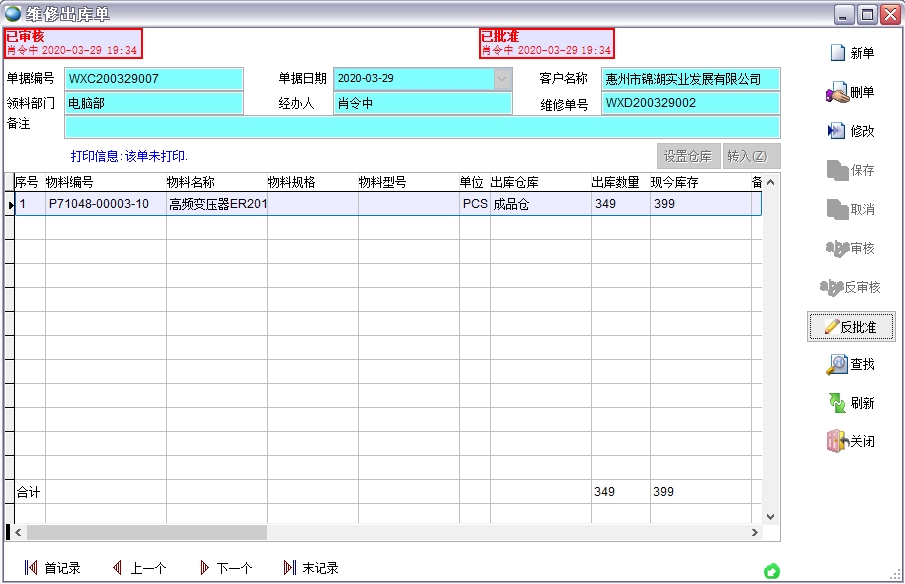The height and width of the screenshot is (584, 905).
Task: Create a new order with 新单
Action: (852, 51)
